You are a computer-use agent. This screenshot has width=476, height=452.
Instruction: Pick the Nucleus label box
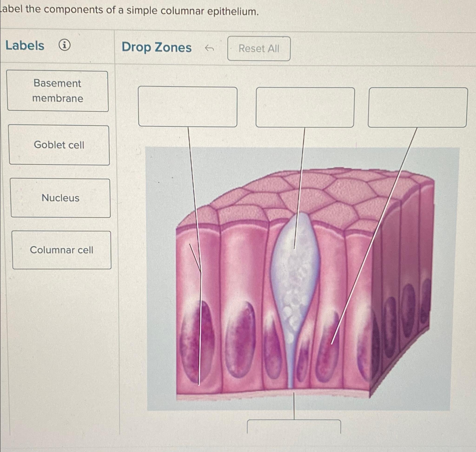point(60,198)
